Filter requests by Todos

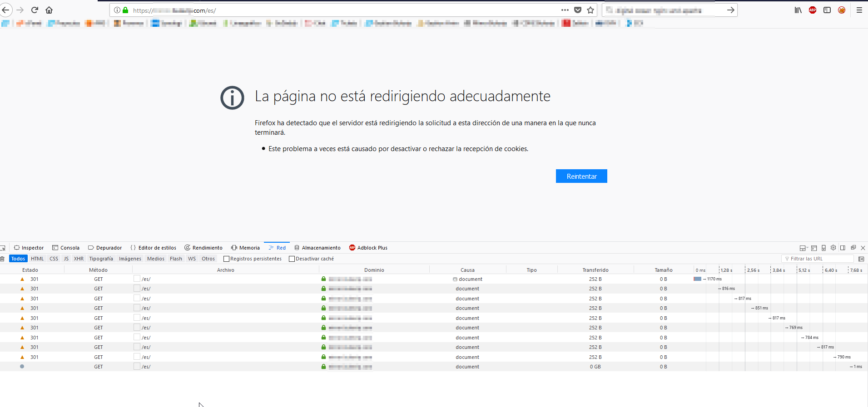tap(18, 259)
